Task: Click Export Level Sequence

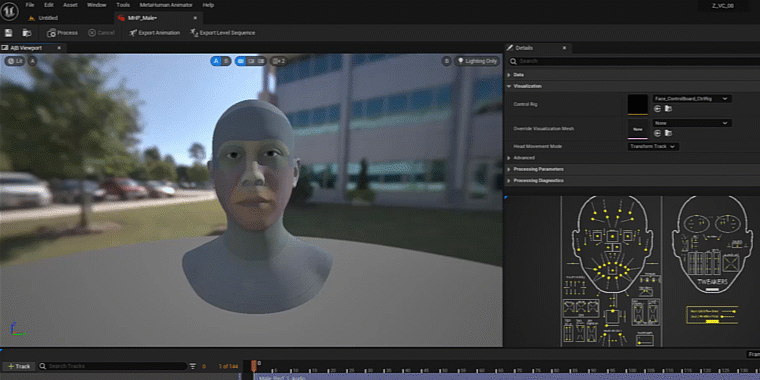Action: tap(222, 33)
